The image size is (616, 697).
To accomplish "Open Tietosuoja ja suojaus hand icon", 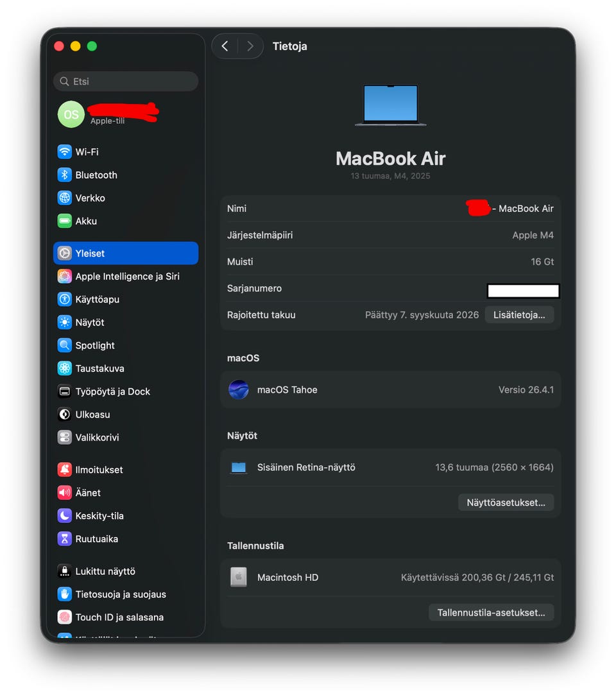I will (64, 594).
